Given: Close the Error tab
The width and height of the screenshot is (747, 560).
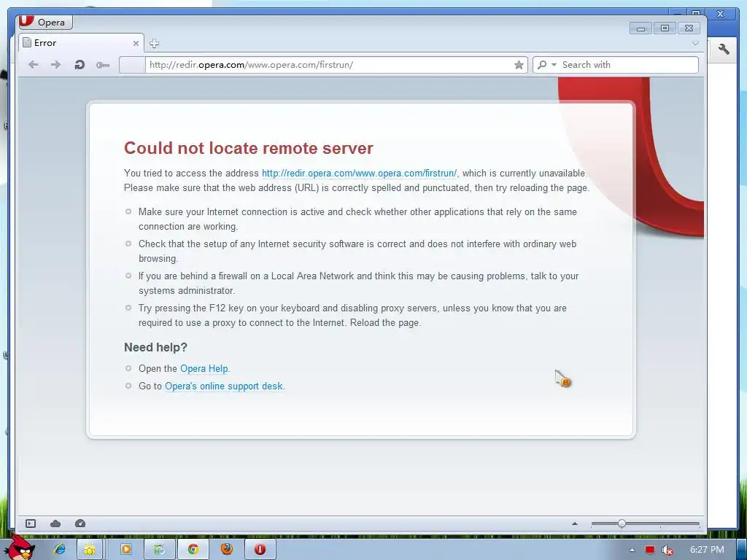Looking at the screenshot, I should (136, 43).
